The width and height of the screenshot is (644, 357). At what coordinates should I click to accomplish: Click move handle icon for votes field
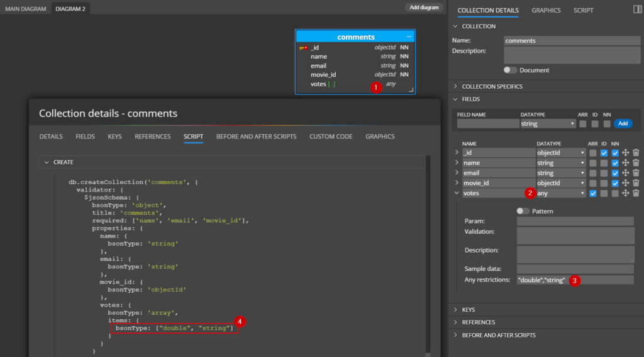625,193
